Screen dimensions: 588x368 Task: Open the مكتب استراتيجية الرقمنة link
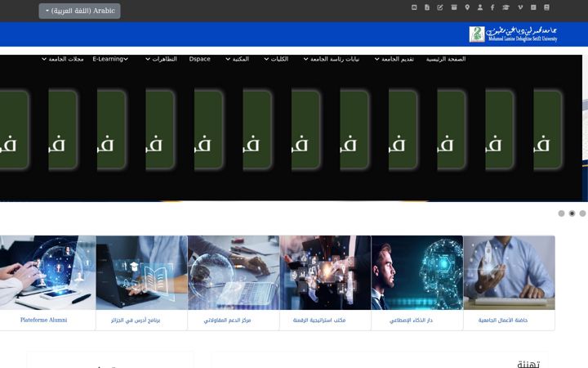point(319,321)
